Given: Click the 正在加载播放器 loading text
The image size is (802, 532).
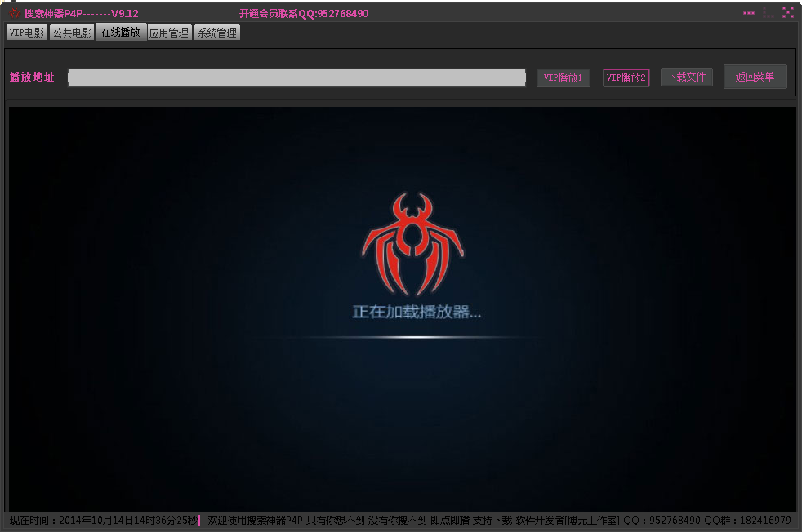Looking at the screenshot, I should [x=417, y=312].
